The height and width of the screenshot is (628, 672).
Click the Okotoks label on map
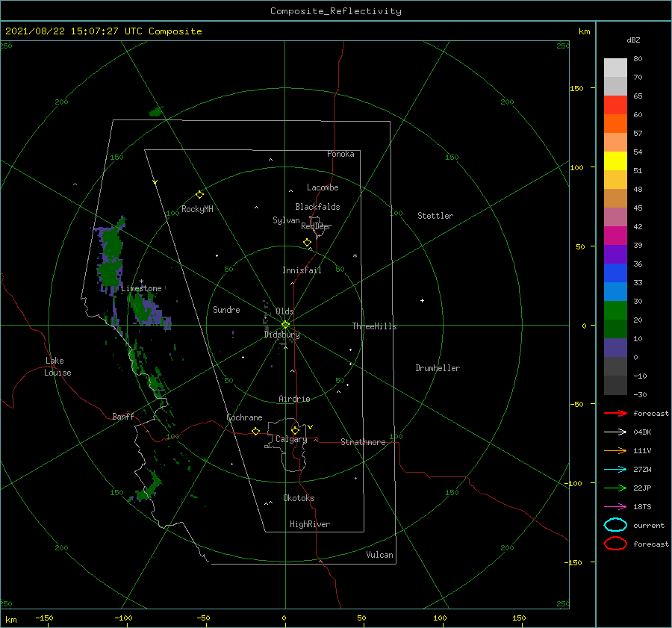(x=299, y=498)
